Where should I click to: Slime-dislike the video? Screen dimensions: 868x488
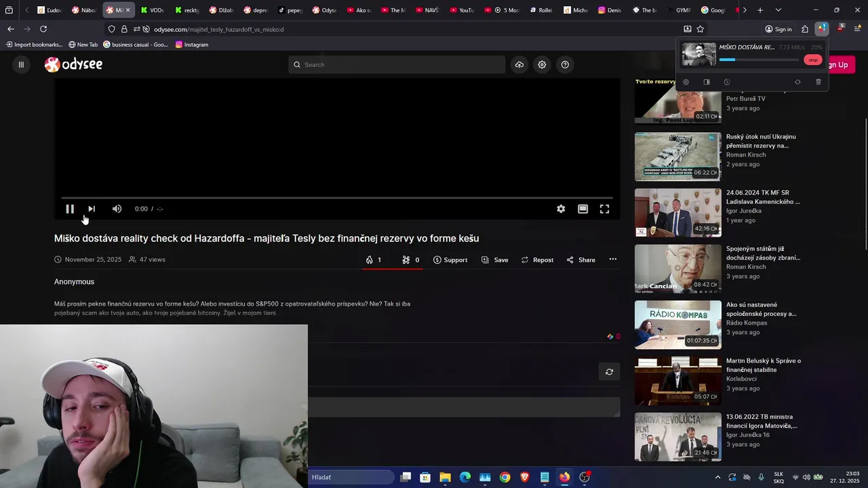click(x=410, y=260)
